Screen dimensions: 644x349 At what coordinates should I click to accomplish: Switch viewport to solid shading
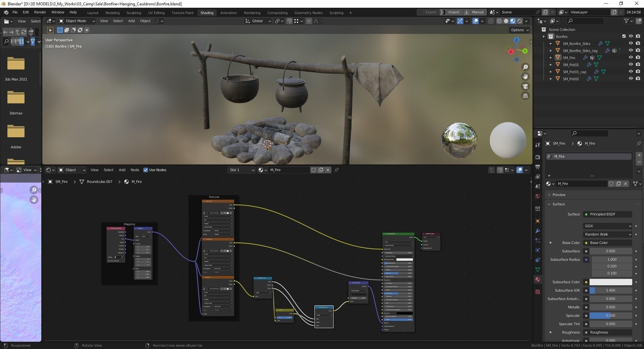pyautogui.click(x=506, y=21)
